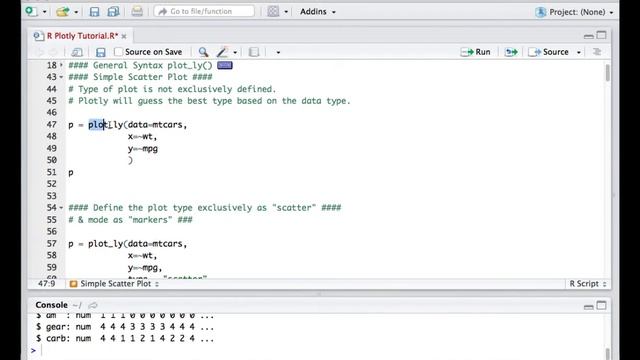Click the New File icon
Image resolution: width=640 pixels, height=360 pixels.
click(x=31, y=11)
